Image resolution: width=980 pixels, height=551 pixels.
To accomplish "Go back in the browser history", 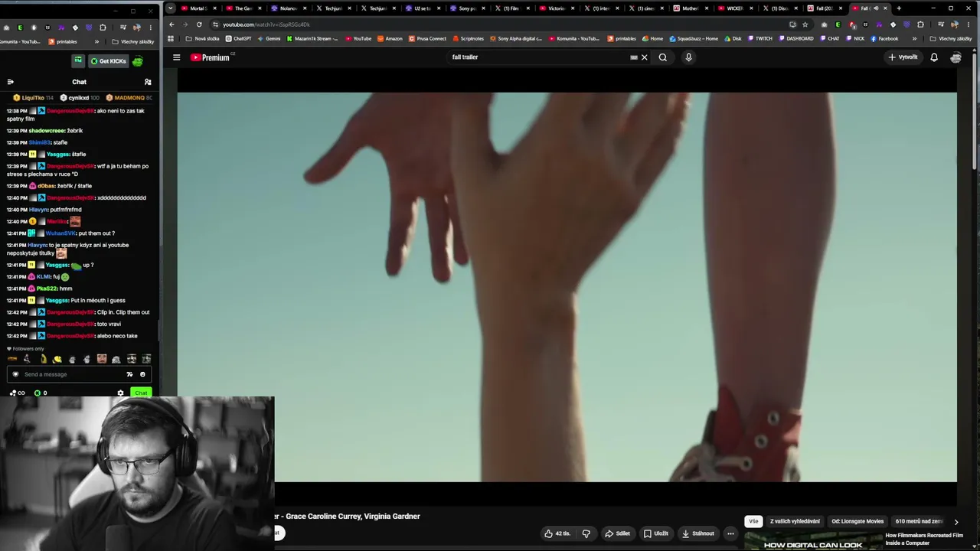I will point(171,24).
